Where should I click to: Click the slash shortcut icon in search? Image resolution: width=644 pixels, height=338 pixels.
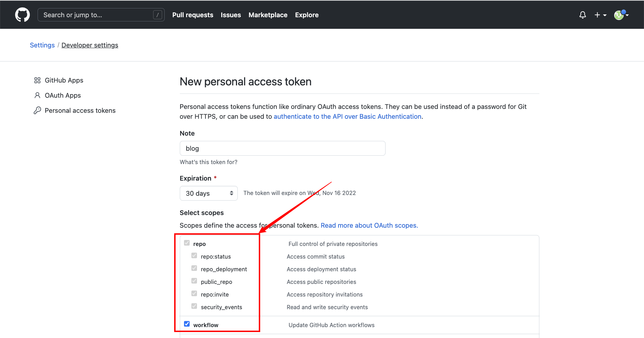[158, 15]
